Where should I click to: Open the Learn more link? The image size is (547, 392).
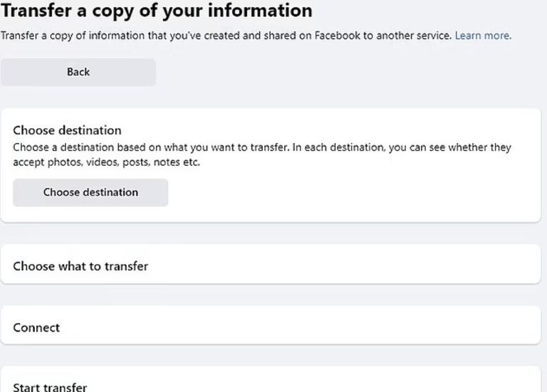pyautogui.click(x=482, y=35)
